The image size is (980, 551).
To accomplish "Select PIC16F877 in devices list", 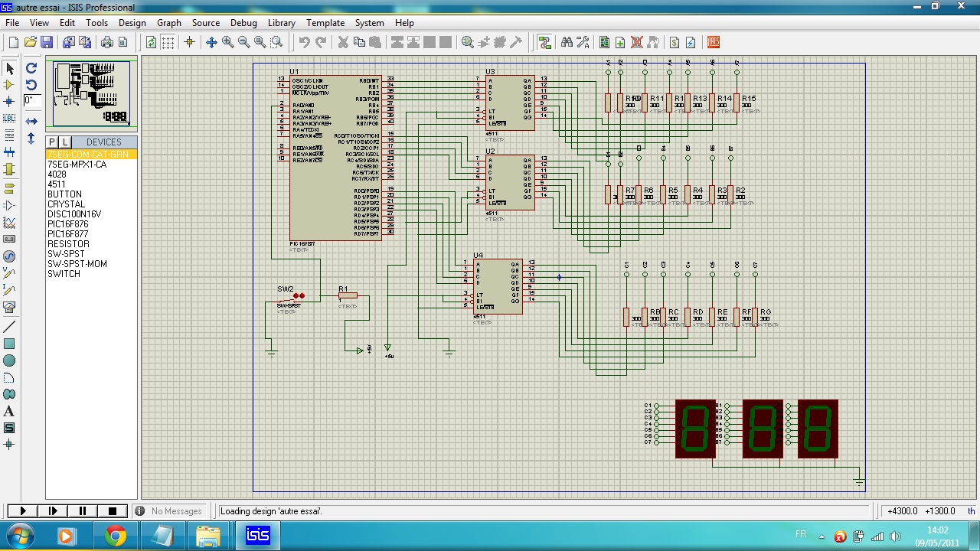I will (x=67, y=234).
